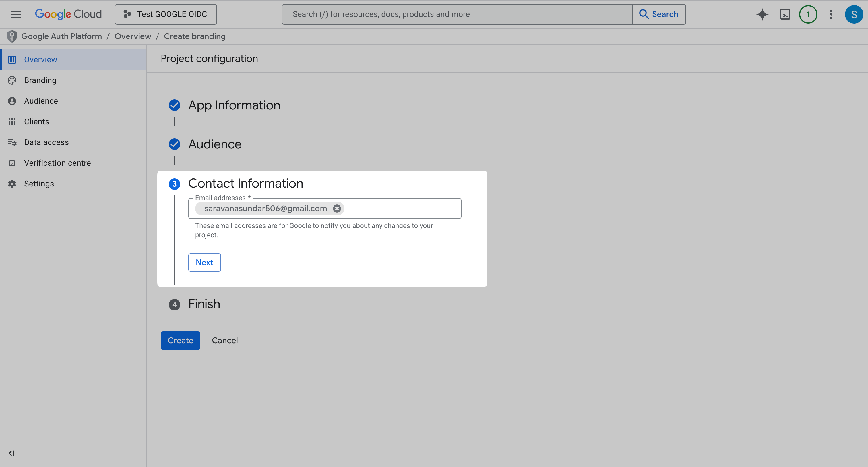Open Clients via the grid icon
This screenshot has height=467, width=868.
click(x=12, y=121)
